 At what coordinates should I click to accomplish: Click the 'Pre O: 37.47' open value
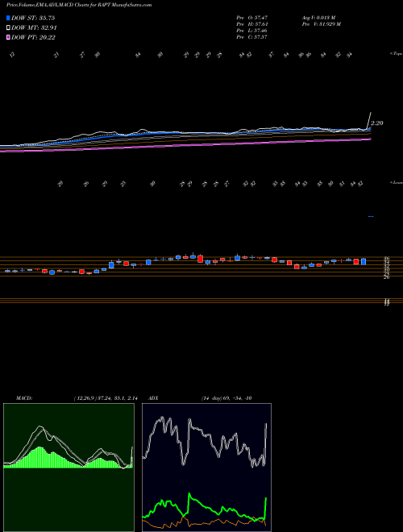coord(252,17)
